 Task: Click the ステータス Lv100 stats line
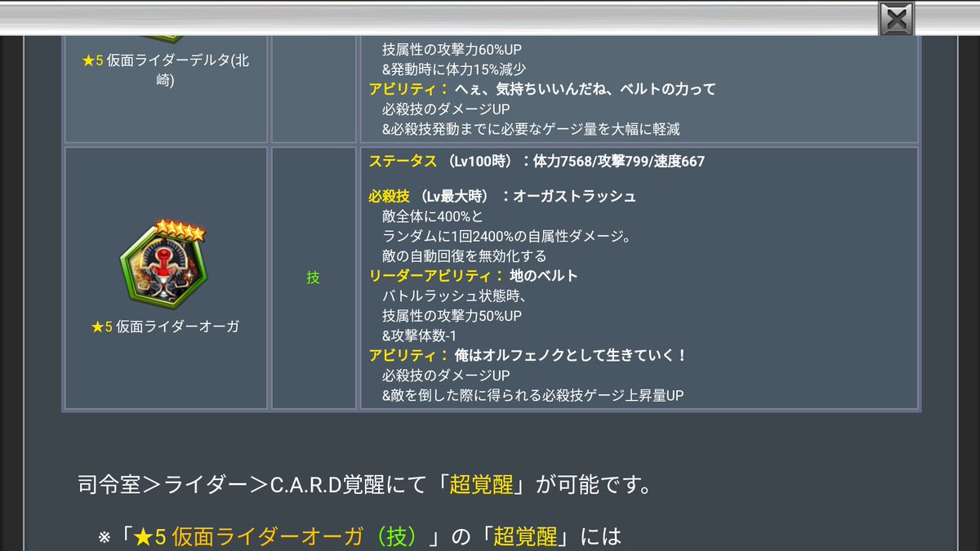coord(537,162)
